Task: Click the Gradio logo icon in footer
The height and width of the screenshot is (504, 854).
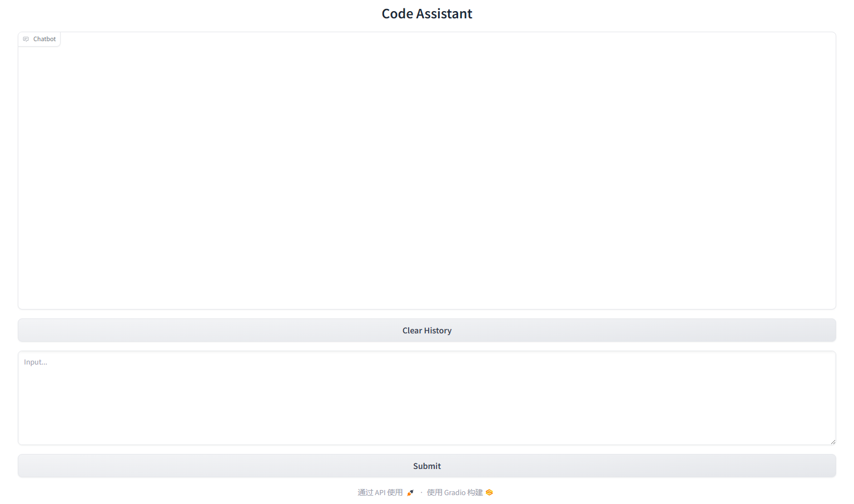Action: tap(489, 492)
